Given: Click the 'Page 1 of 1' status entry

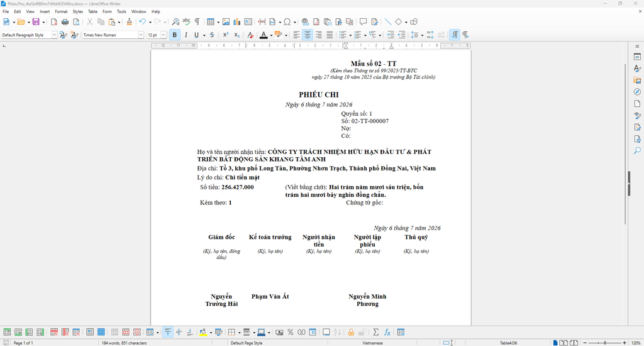Looking at the screenshot, I should point(23,343).
